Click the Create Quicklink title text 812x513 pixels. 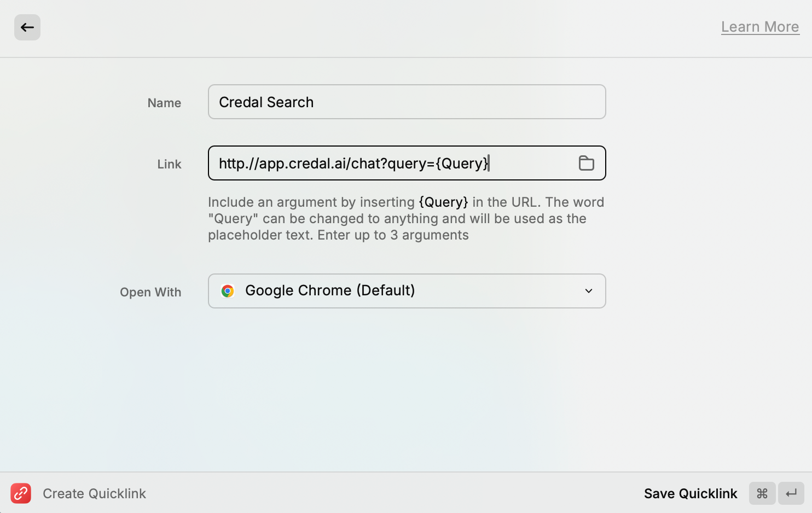coord(94,493)
